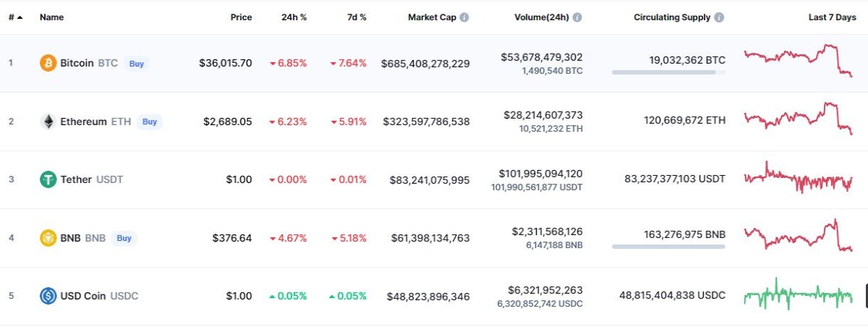The image size is (868, 327).
Task: Click the blue USD Coin logo icon
Action: point(48,296)
